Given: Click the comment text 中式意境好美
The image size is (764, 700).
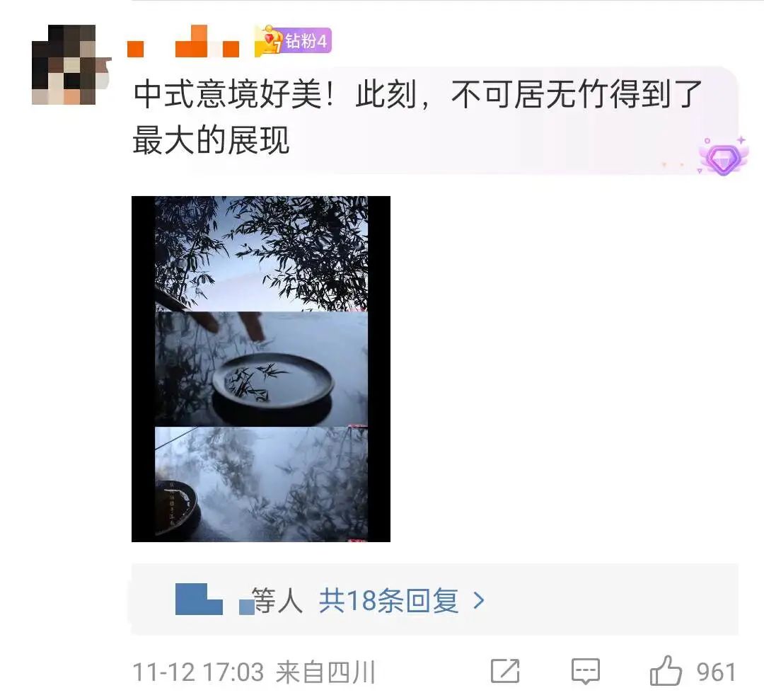Looking at the screenshot, I should point(228,94).
